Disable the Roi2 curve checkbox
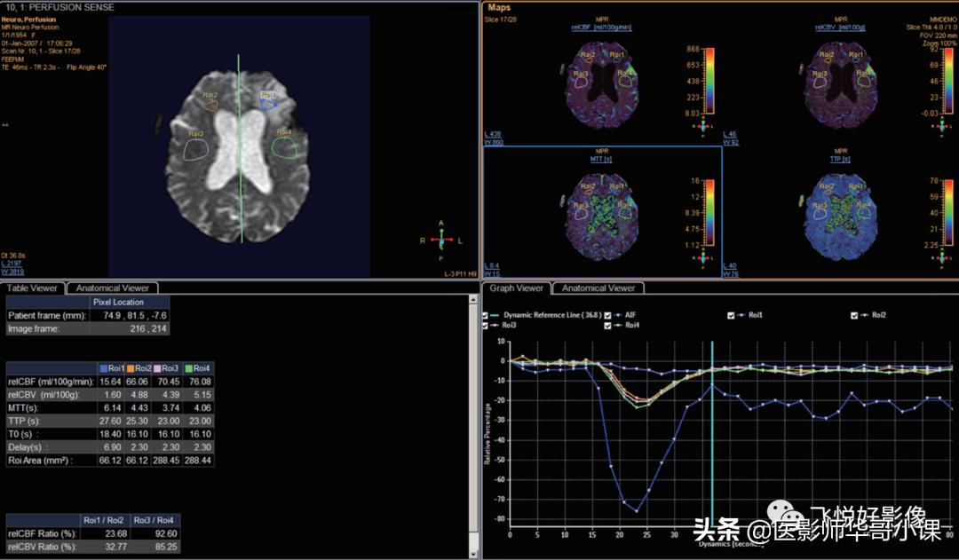The width and height of the screenshot is (959, 560). tap(854, 315)
